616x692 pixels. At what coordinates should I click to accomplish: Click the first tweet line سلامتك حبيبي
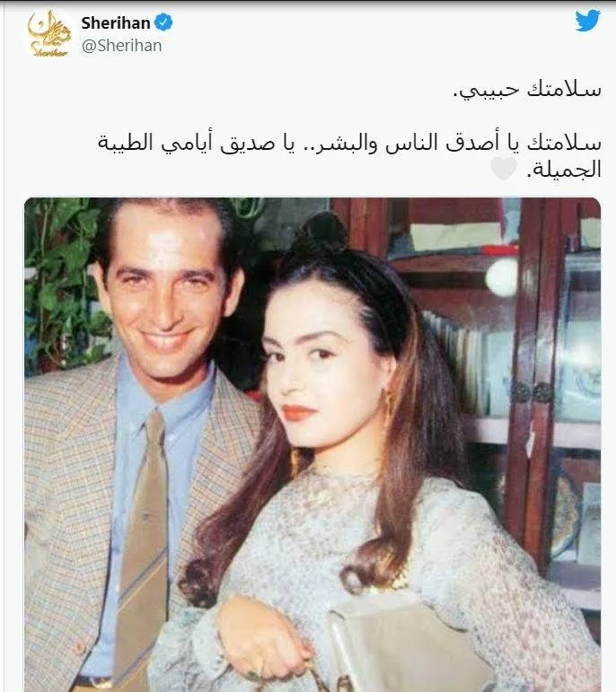pos(527,90)
